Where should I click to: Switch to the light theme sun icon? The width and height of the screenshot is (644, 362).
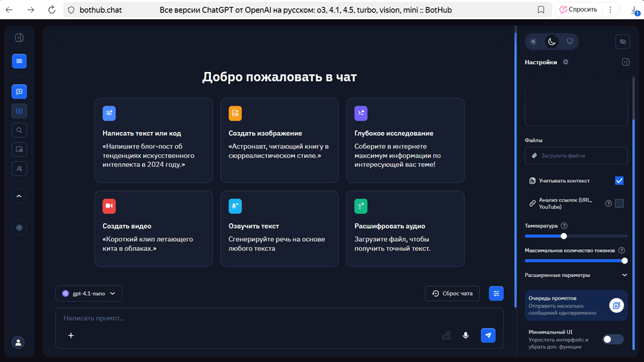pos(534,42)
